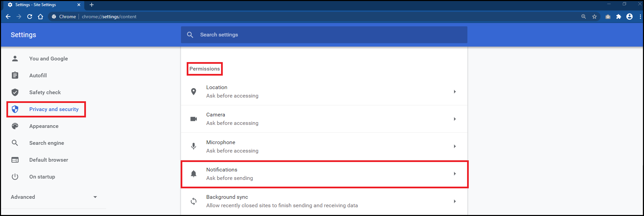Click the camera extension icon in toolbar
The height and width of the screenshot is (216, 644).
(x=608, y=17)
